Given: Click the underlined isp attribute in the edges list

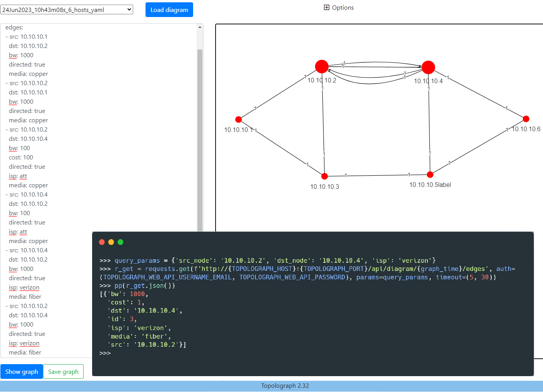Looking at the screenshot, I should tap(12, 176).
